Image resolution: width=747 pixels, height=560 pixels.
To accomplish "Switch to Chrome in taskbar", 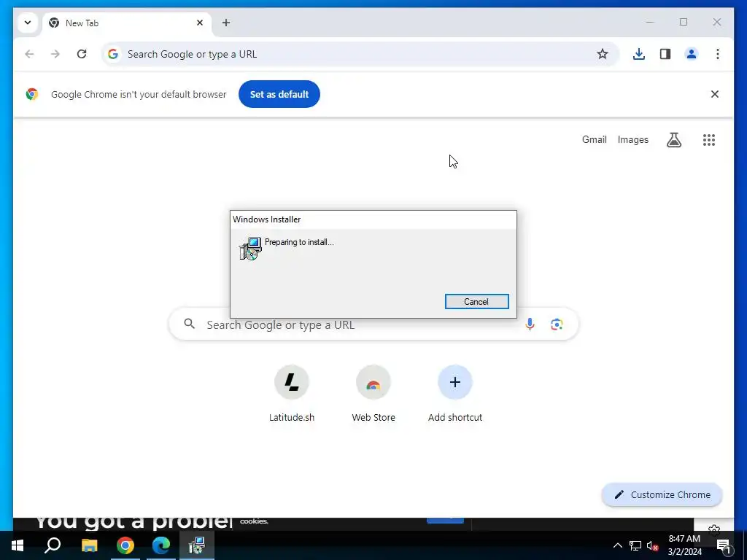I will (x=125, y=545).
